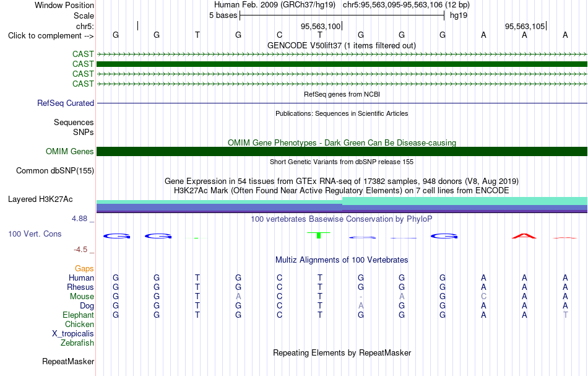Click the 'Common dbSNP(155)' track label
588x376 pixels.
tap(55, 171)
